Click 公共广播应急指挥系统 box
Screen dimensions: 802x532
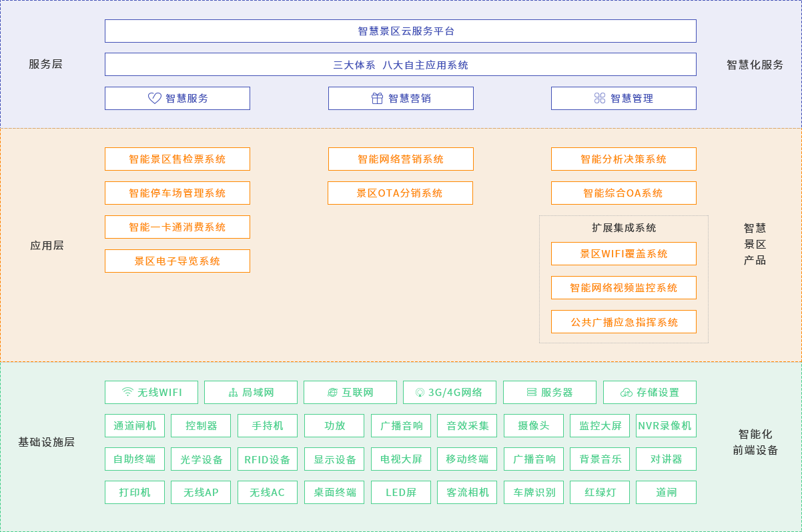click(623, 321)
